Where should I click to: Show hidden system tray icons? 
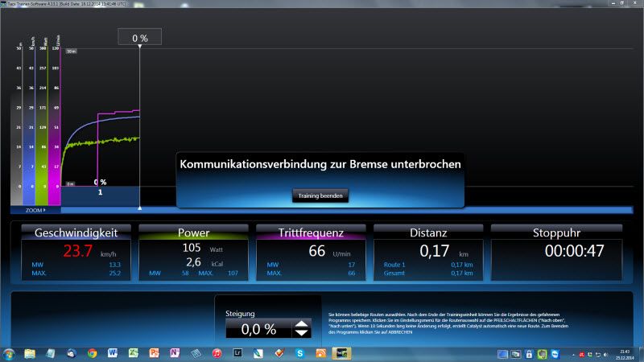coord(573,355)
